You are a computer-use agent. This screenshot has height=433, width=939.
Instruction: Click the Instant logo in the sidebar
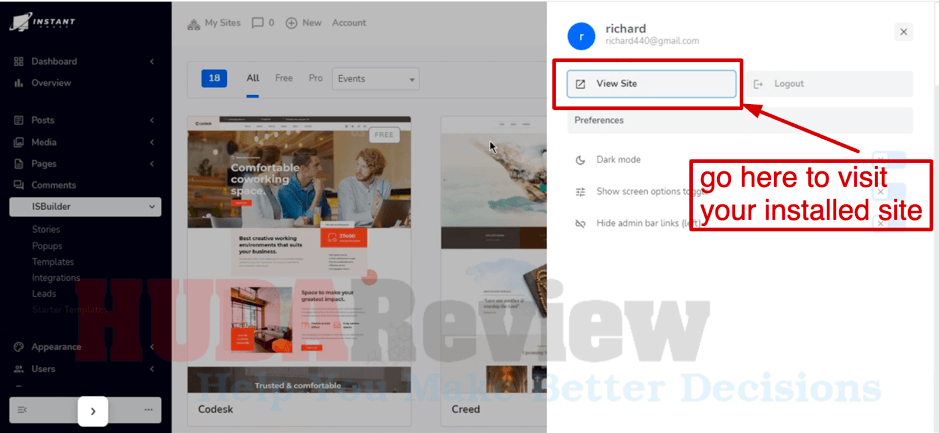[x=43, y=23]
